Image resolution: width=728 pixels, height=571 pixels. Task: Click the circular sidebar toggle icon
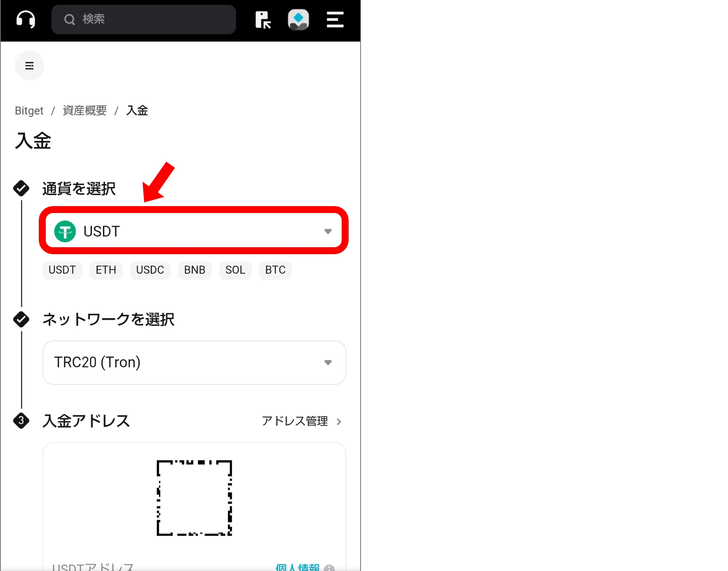pyautogui.click(x=29, y=66)
